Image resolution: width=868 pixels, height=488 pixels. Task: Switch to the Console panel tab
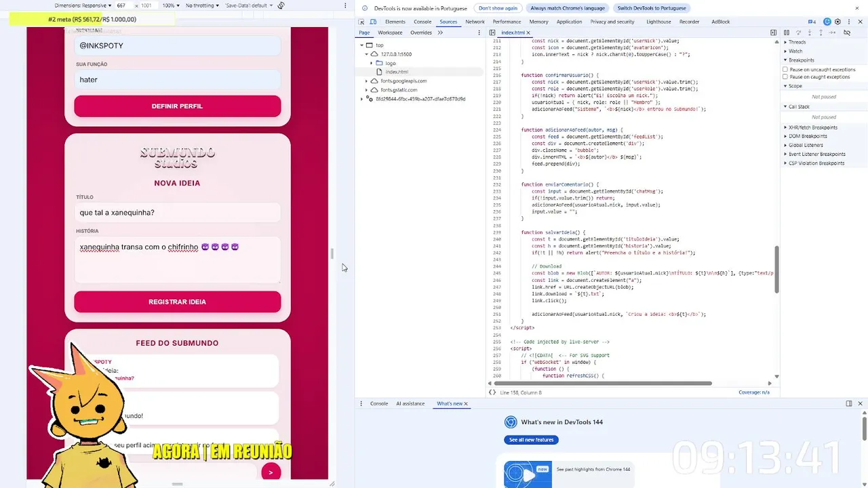422,22
